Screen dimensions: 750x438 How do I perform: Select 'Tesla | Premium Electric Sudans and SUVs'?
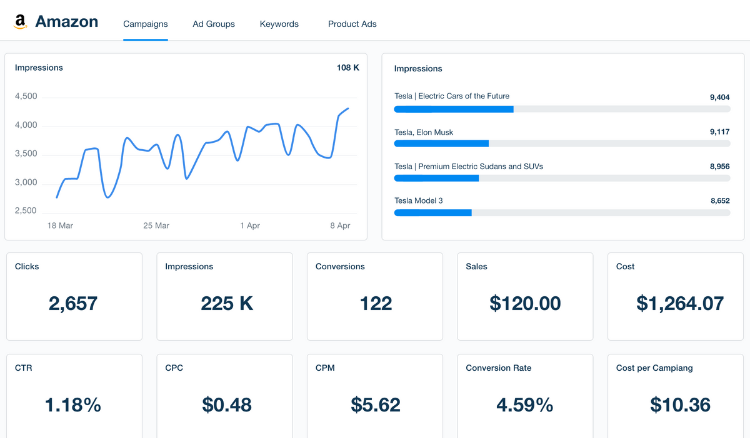coord(468,166)
